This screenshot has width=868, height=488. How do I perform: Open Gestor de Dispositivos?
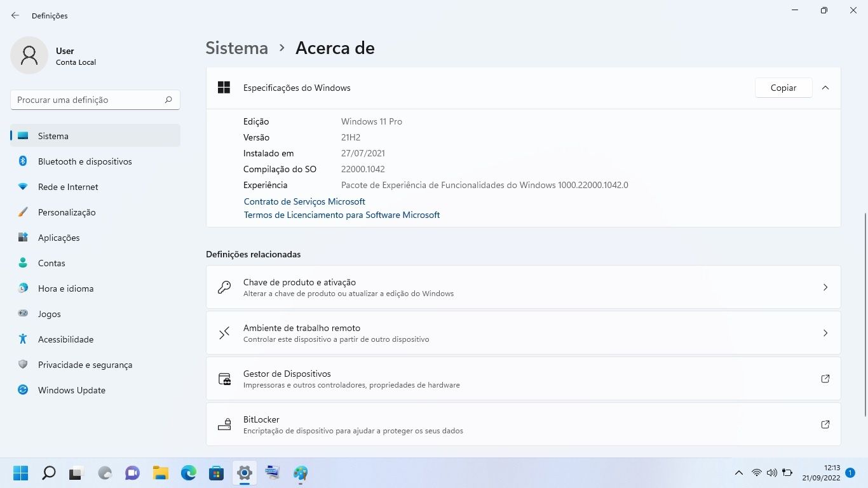(x=523, y=379)
